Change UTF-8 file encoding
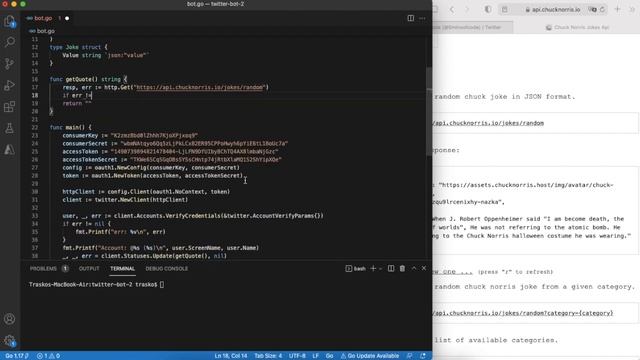 [x=297, y=356]
